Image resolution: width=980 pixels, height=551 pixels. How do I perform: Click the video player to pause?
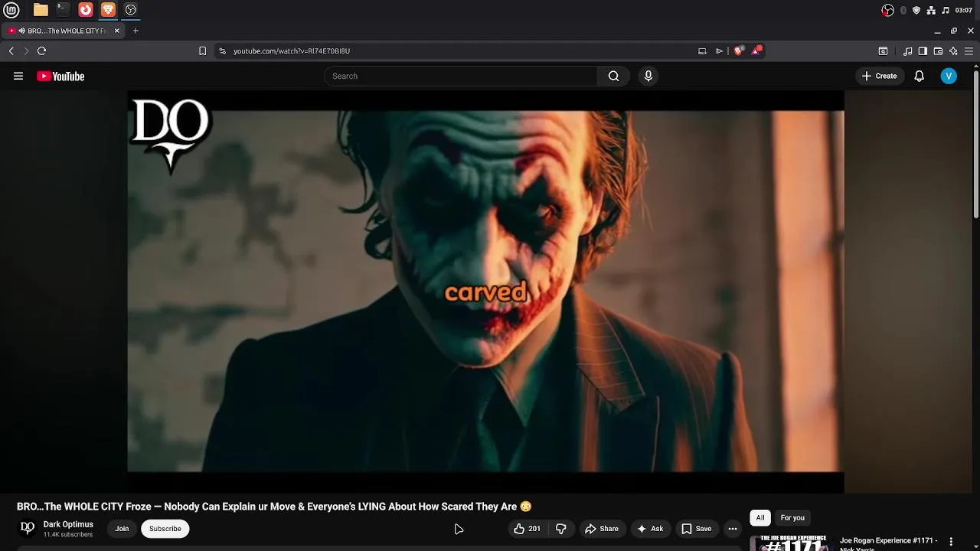485,292
